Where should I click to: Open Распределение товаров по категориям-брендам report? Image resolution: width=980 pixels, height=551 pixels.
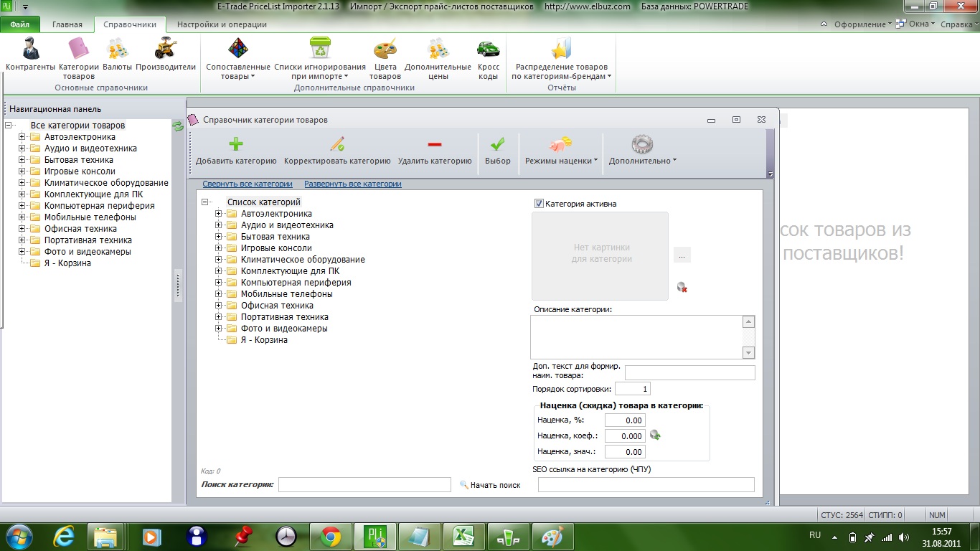point(561,58)
